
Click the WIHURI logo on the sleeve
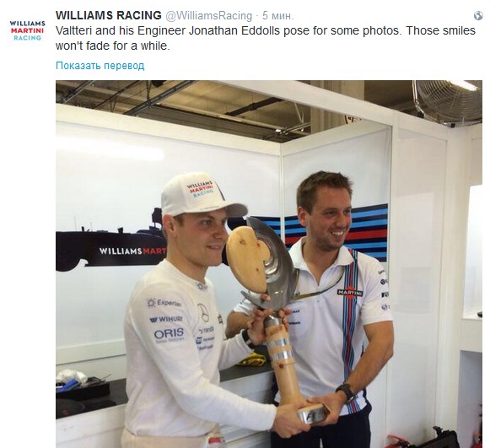click(166, 319)
